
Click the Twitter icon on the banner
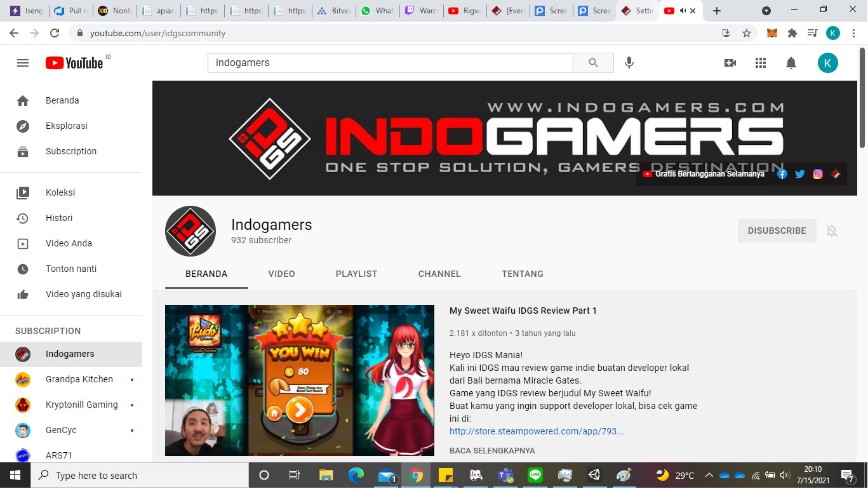click(x=800, y=174)
